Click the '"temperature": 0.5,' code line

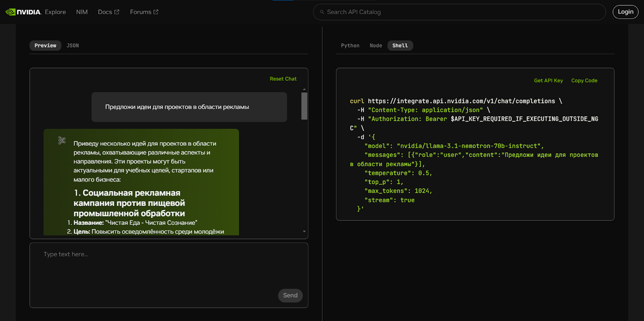[x=398, y=173]
